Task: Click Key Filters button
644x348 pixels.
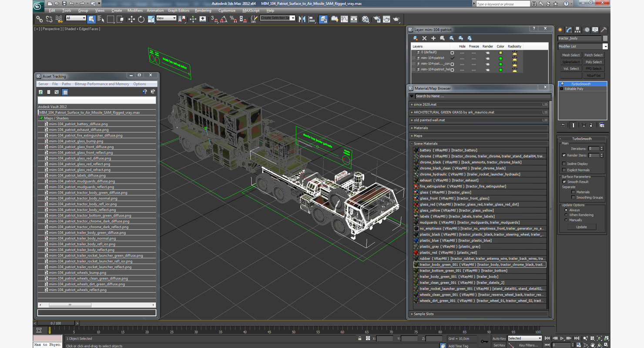Action: tap(528, 345)
